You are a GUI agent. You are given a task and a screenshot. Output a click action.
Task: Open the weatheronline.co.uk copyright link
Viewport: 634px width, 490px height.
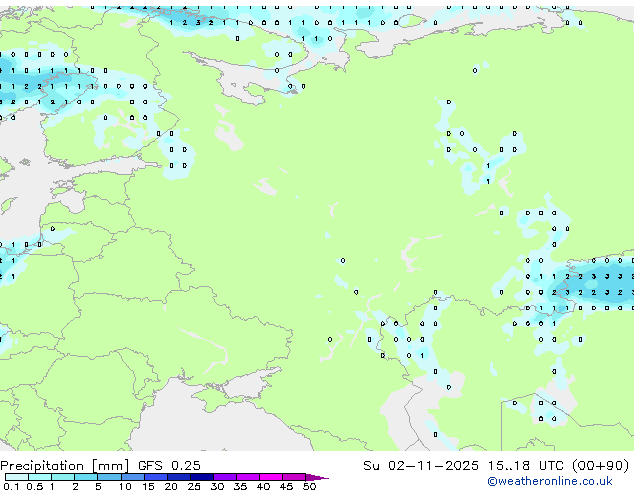coord(549,481)
